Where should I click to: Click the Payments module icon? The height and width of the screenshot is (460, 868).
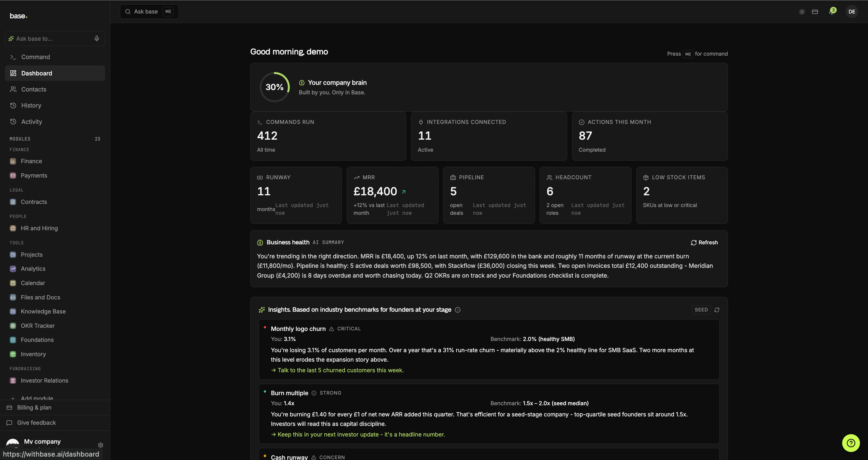click(13, 176)
